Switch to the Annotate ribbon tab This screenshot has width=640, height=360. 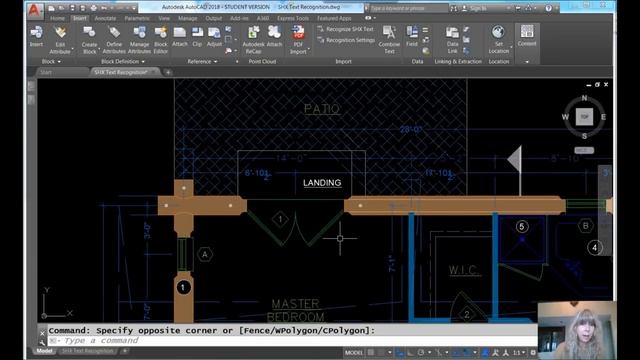point(105,18)
